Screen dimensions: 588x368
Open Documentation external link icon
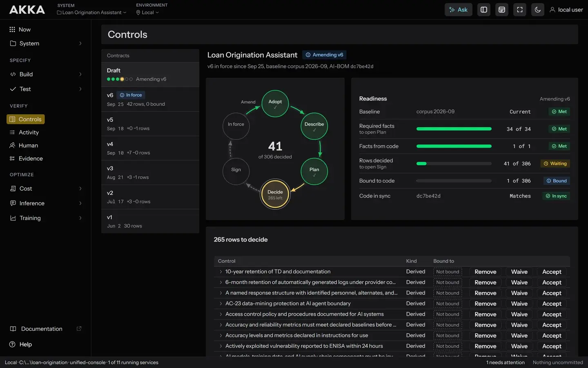(x=79, y=329)
